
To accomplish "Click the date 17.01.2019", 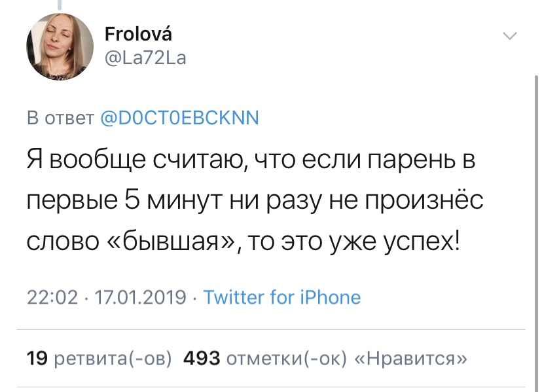I will 140,297.
